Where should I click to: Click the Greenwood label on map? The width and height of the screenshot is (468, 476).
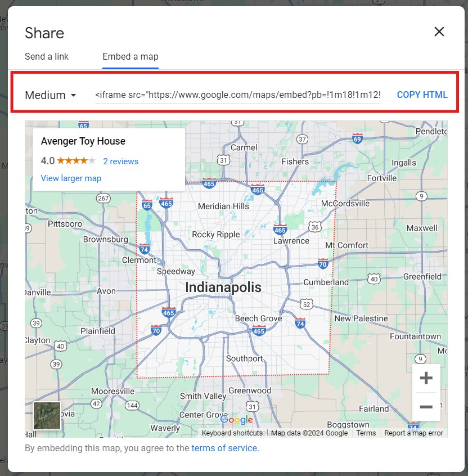click(250, 390)
